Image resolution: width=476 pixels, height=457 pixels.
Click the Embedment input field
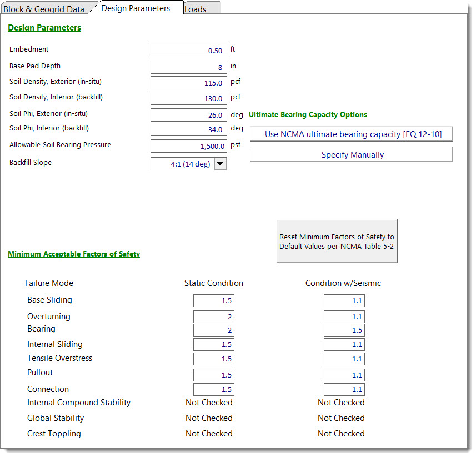188,51
